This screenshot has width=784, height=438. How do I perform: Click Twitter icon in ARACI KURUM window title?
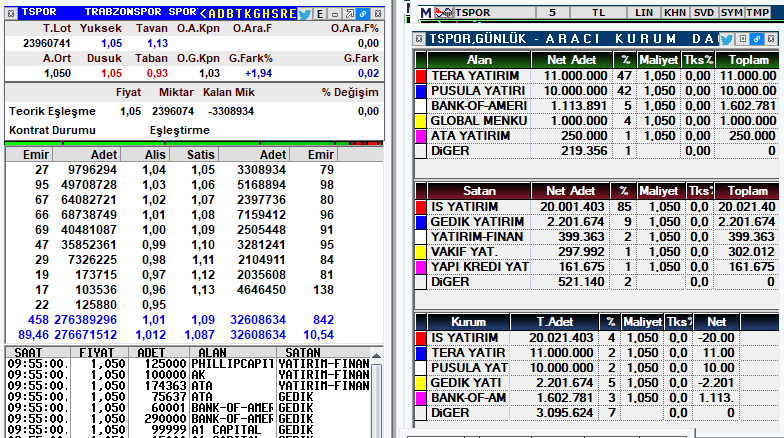[727, 39]
